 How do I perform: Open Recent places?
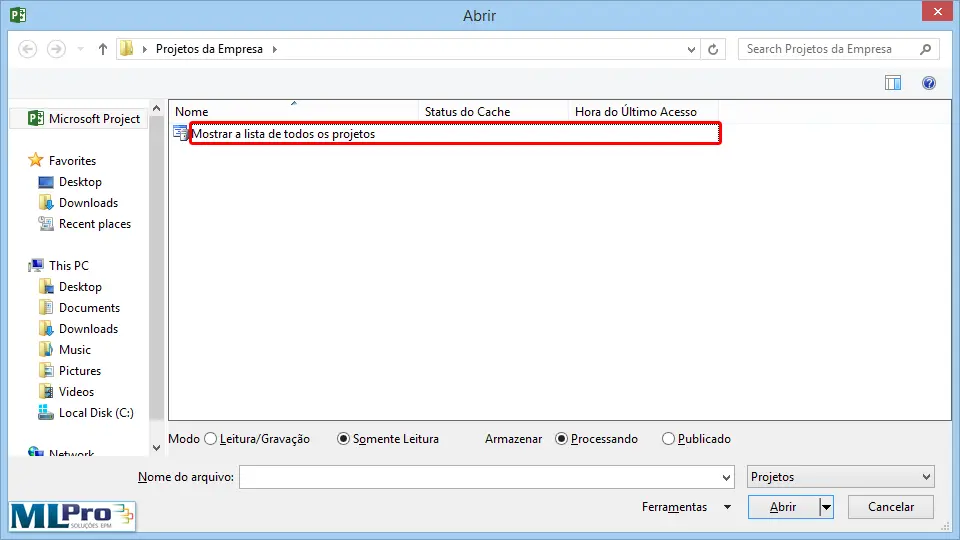click(84, 224)
